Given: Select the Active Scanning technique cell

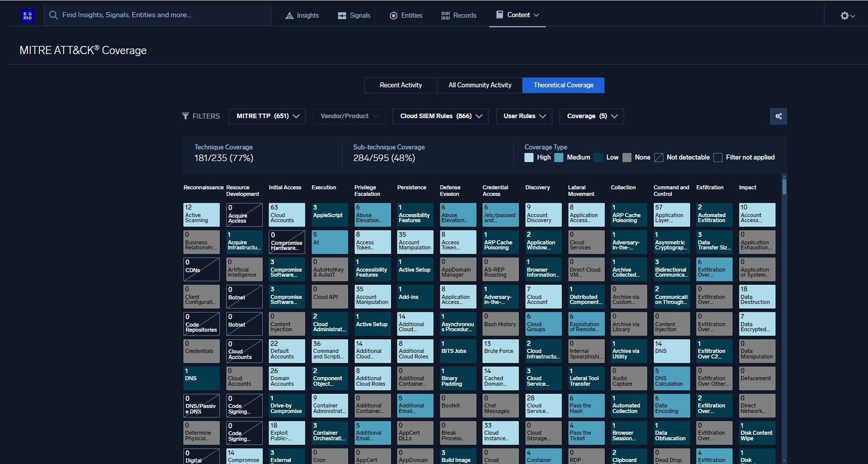Looking at the screenshot, I should (201, 215).
